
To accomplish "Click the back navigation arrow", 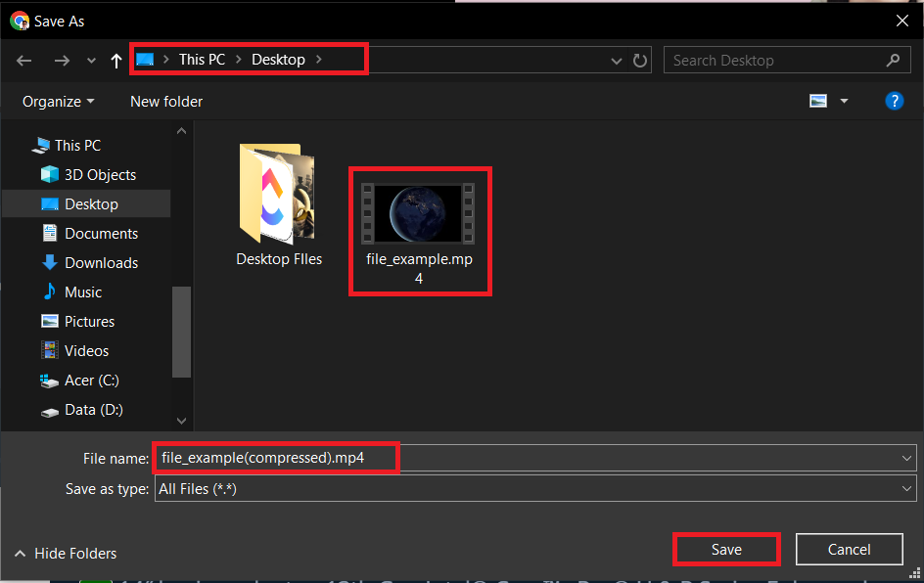I will (23, 60).
